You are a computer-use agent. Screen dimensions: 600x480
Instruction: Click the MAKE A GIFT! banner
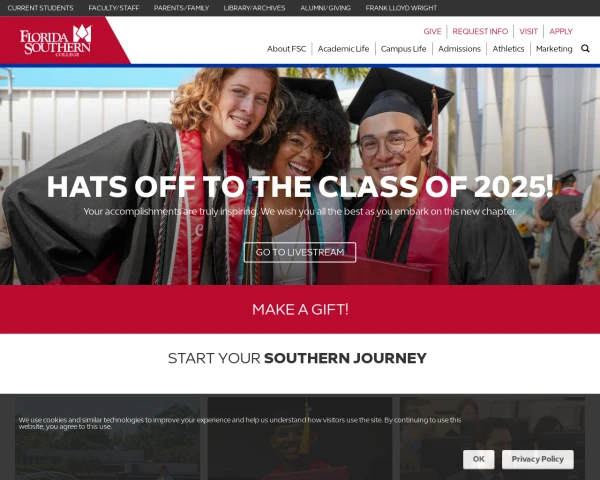[x=300, y=309]
